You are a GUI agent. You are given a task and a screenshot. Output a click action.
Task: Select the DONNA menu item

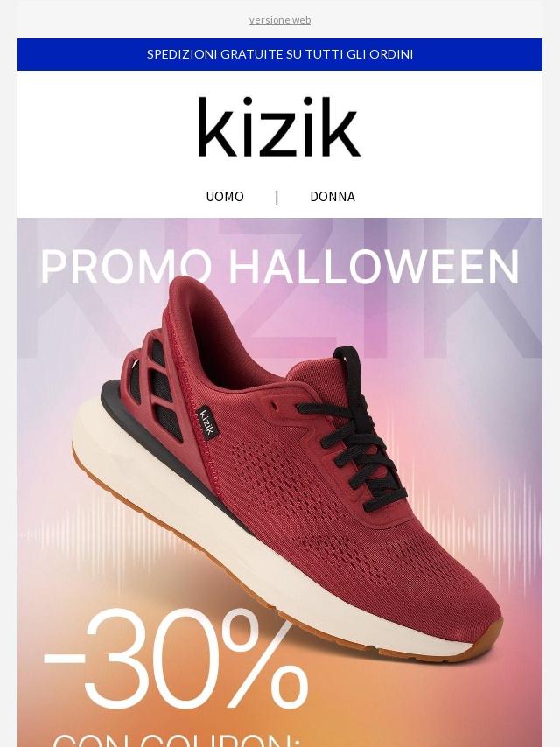332,196
